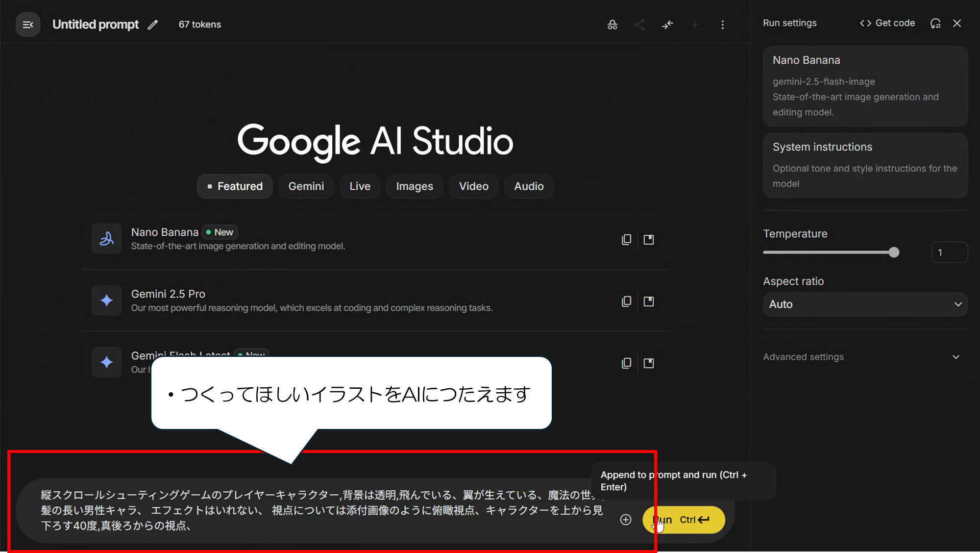This screenshot has height=553, width=980.
Task: Click the sidebar menu toggle icon
Action: click(28, 25)
